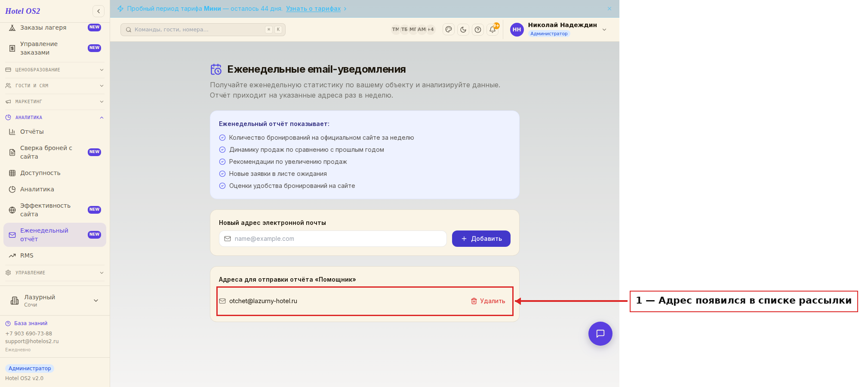Click the Отчёты bar chart icon
This screenshot has height=387, width=868.
pos(12,132)
